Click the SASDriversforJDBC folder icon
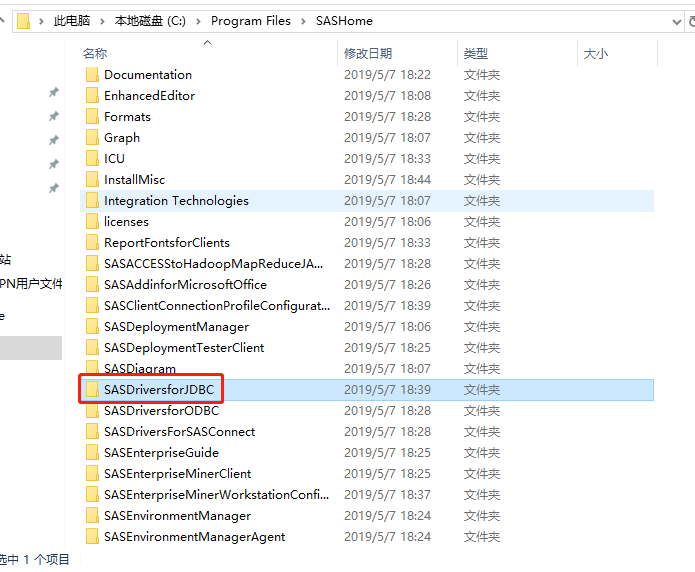695x572 pixels. pos(92,389)
